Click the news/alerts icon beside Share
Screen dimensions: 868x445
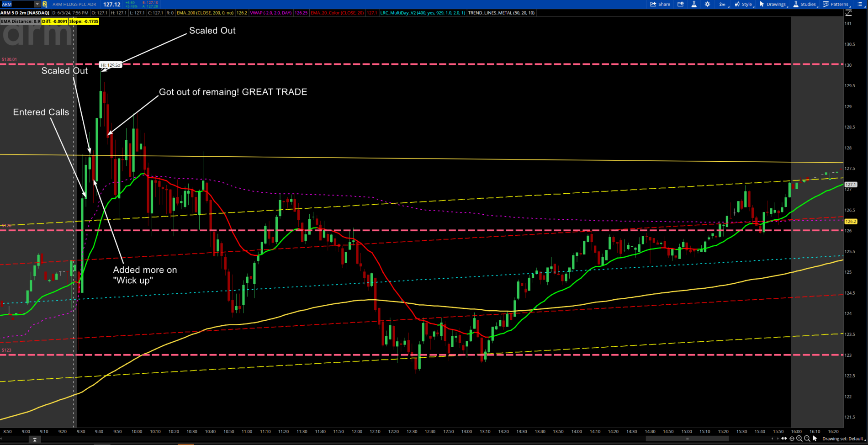click(681, 4)
